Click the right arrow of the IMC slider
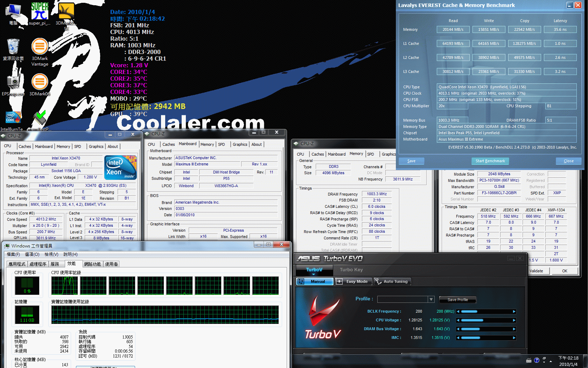588x368 pixels. [x=514, y=338]
